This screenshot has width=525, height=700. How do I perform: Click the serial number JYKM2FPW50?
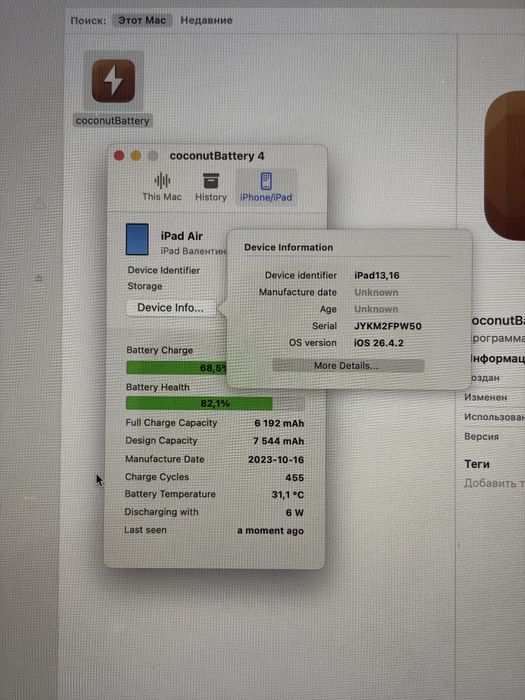pos(388,326)
